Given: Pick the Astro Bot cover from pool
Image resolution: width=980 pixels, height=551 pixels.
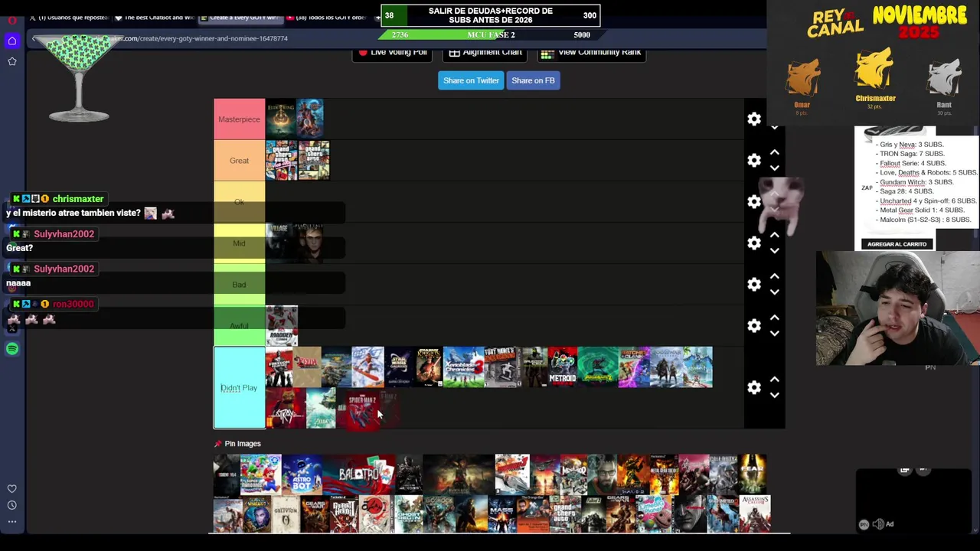Looking at the screenshot, I should point(302,474).
